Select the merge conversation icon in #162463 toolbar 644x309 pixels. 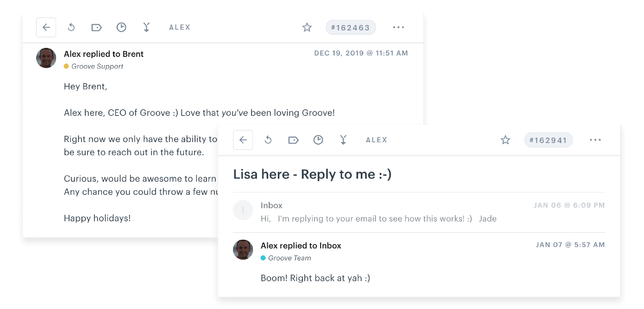click(x=147, y=27)
